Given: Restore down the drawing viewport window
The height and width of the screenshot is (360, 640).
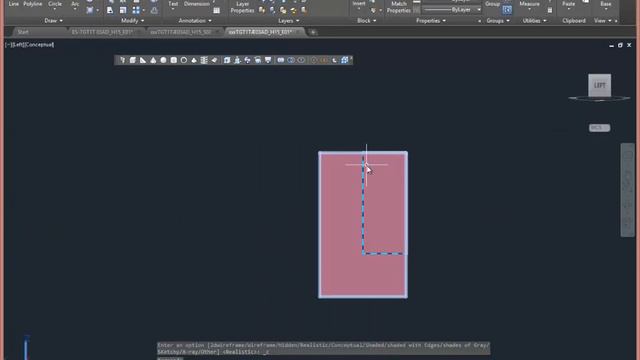Looking at the screenshot, I should tap(620, 45).
